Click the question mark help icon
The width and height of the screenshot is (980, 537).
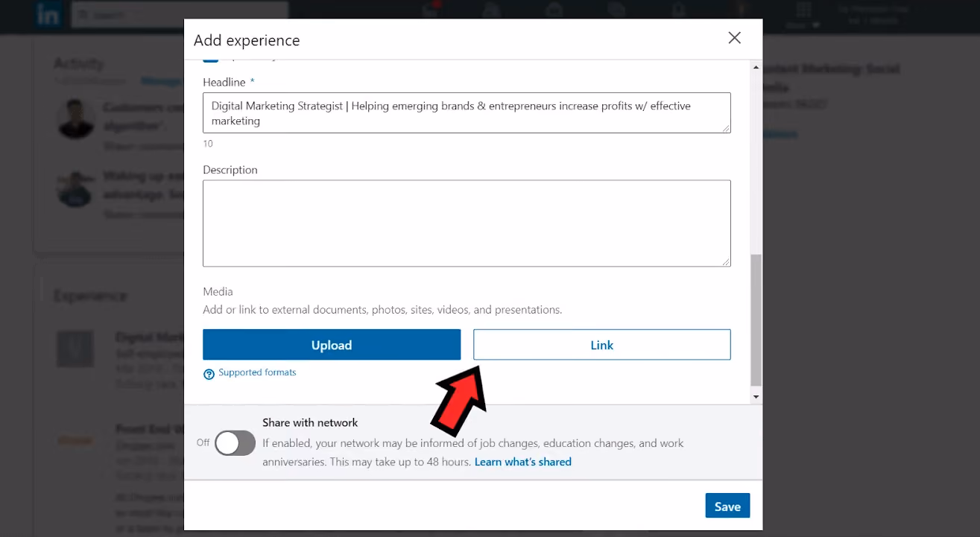point(209,374)
